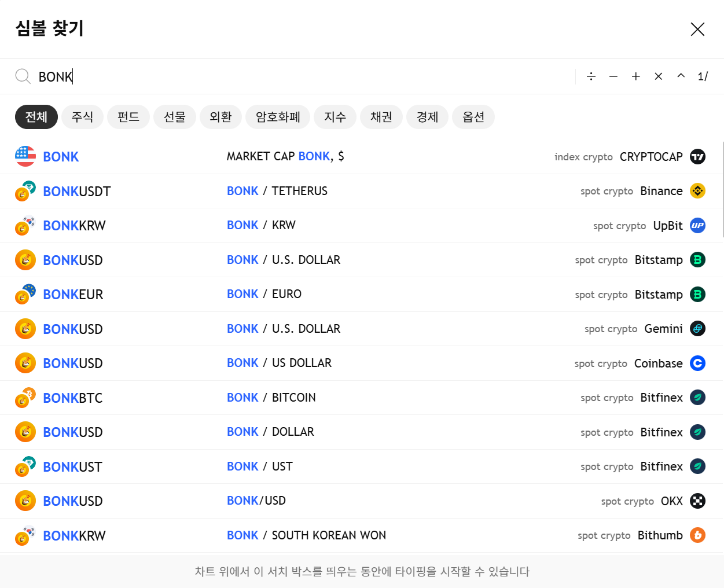Select the 주식 filter tab

[82, 117]
